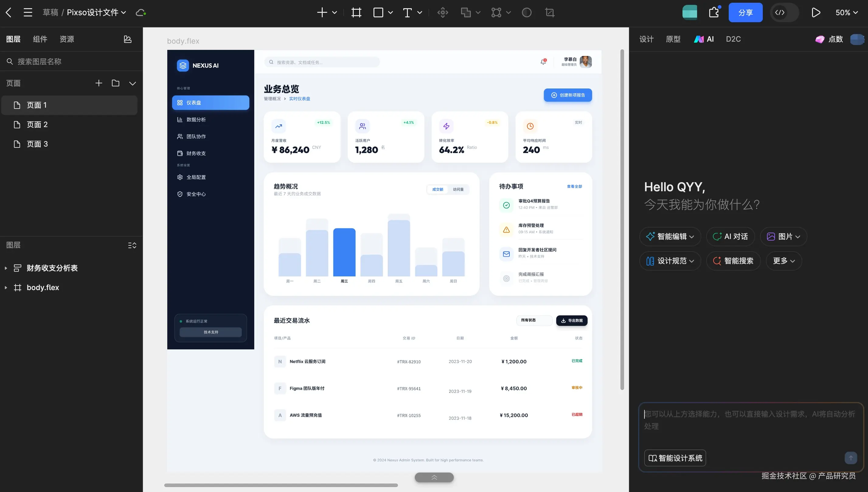Viewport: 868px width, 492px height.
Task: Switch to the 原型 tab
Action: 673,39
